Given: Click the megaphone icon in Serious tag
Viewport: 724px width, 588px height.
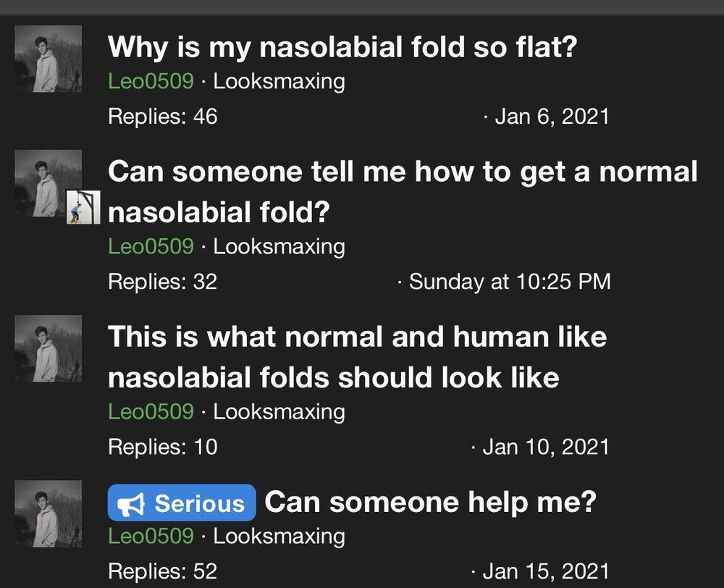Looking at the screenshot, I should point(130,503).
